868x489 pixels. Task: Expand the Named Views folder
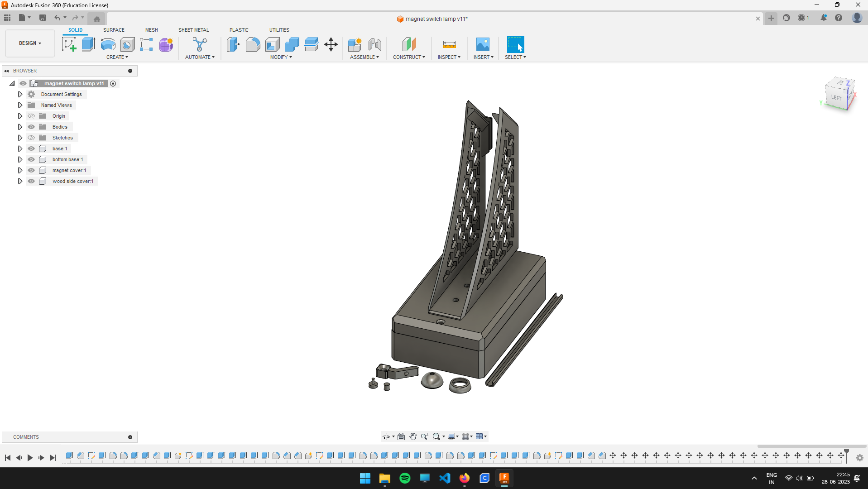click(x=20, y=105)
